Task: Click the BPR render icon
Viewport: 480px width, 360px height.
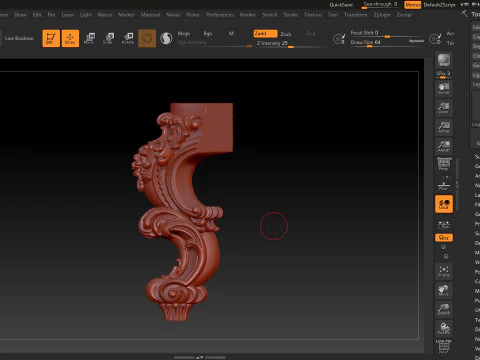Action: (x=444, y=60)
